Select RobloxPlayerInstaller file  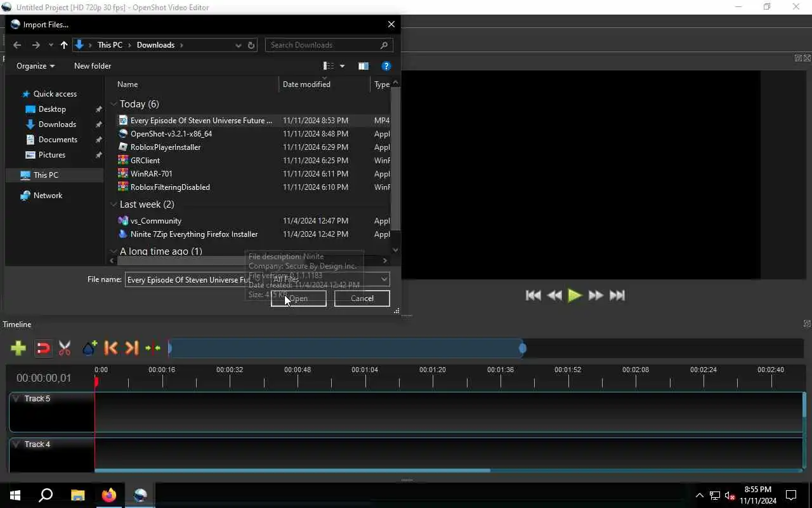[x=166, y=147]
